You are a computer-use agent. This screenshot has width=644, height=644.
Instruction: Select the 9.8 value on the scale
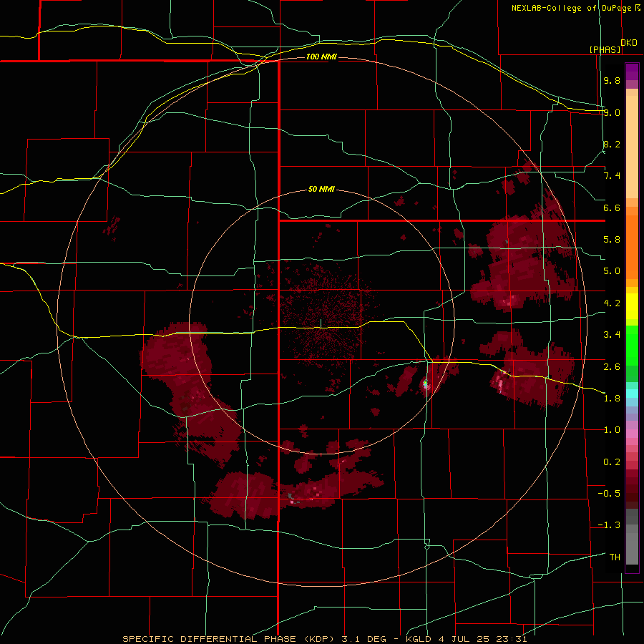tap(612, 80)
